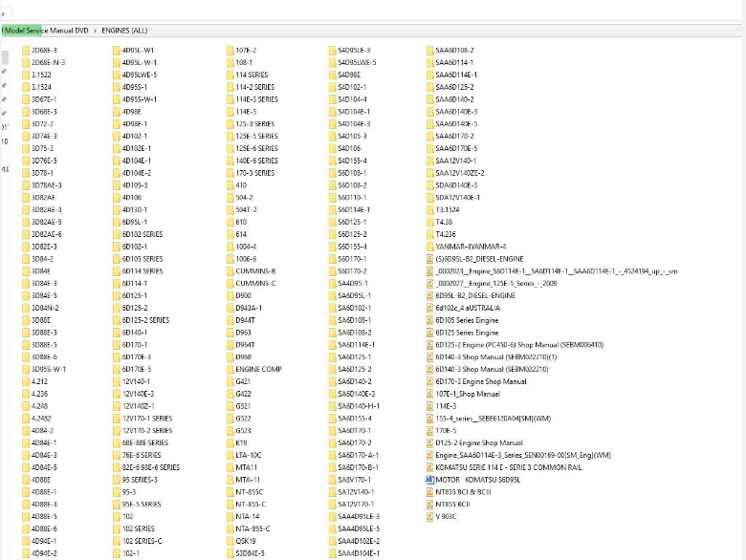Click the folder icon for 95E-5 SERIES
The height and width of the screenshot is (560, 746).
click(117, 505)
